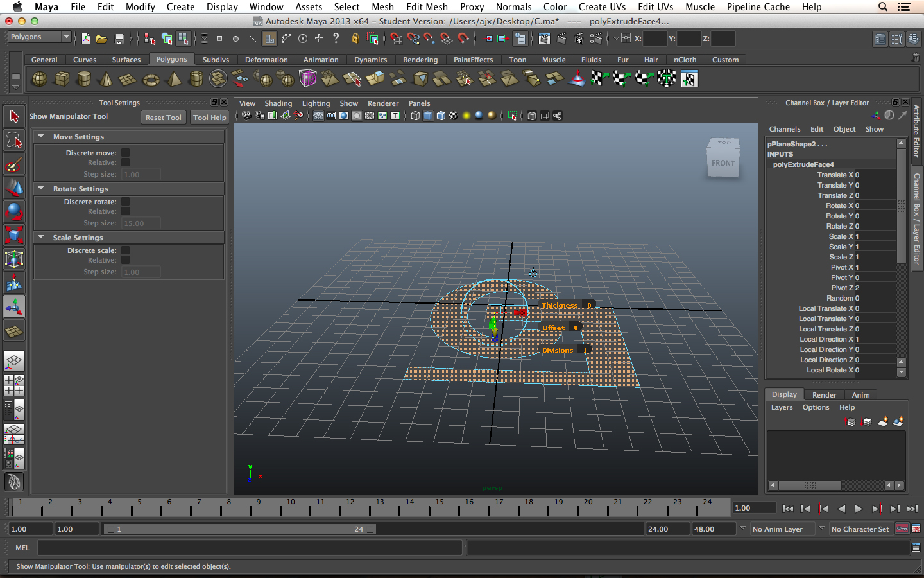Collapse the Rotate Settings section

41,189
